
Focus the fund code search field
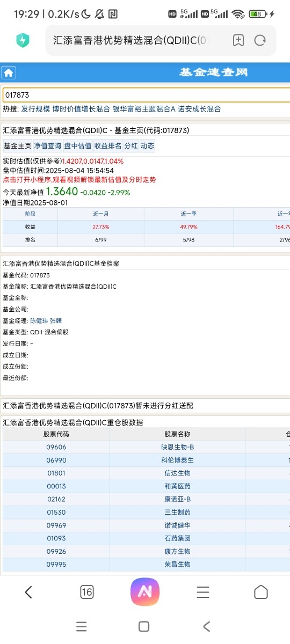(145, 95)
